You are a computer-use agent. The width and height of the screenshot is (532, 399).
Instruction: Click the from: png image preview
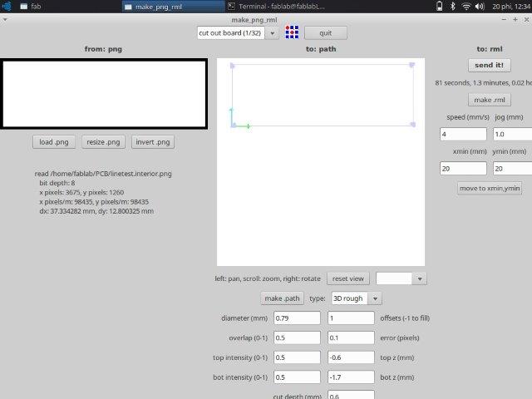(x=104, y=94)
